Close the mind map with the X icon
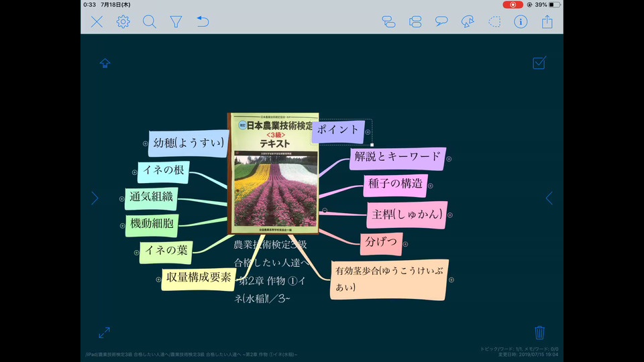 tap(97, 21)
